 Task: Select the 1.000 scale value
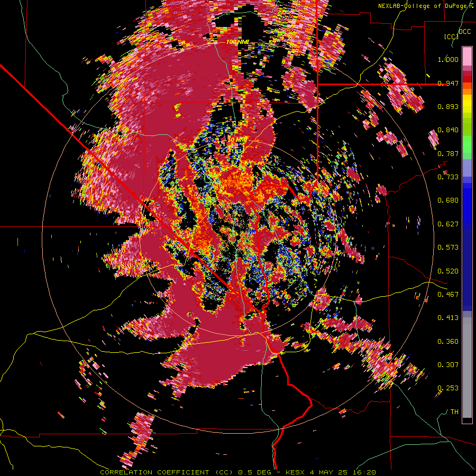(448, 59)
